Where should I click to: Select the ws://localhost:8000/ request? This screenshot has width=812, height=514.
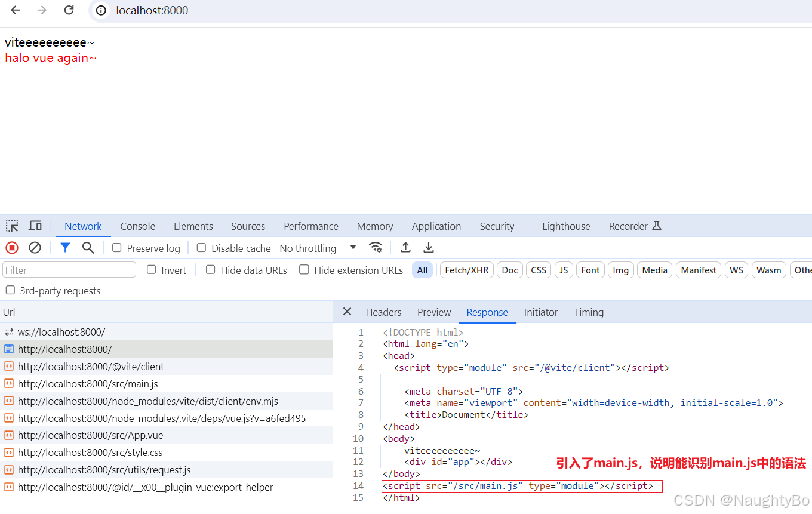[166, 332]
